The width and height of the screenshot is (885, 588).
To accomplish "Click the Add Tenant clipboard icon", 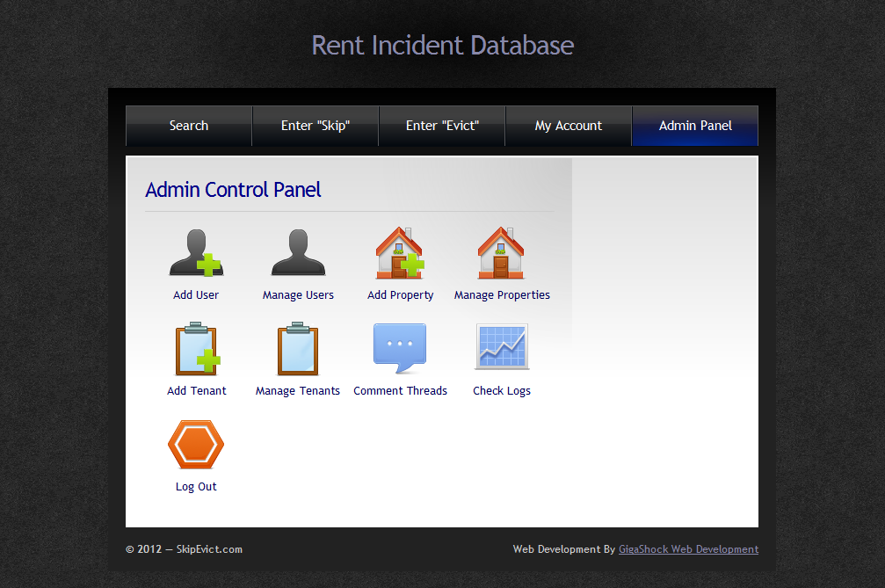I will (x=196, y=349).
